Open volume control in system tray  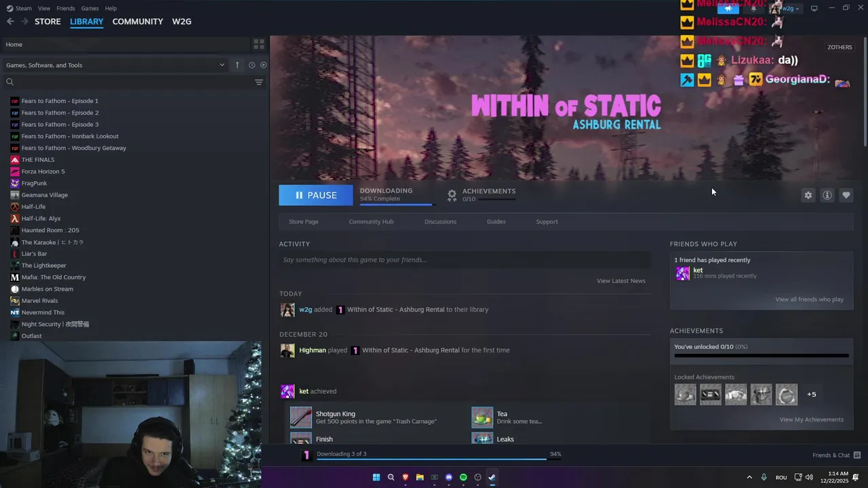[x=809, y=477]
